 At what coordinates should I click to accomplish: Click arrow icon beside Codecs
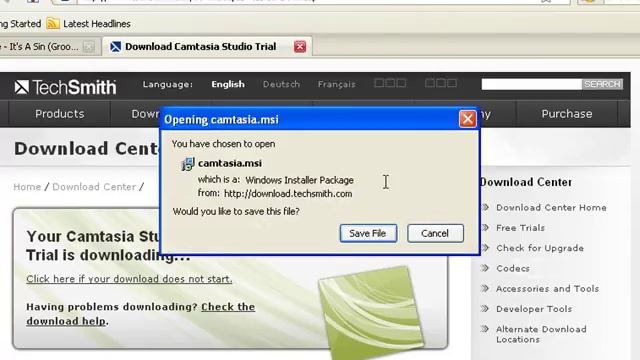pyautogui.click(x=485, y=268)
